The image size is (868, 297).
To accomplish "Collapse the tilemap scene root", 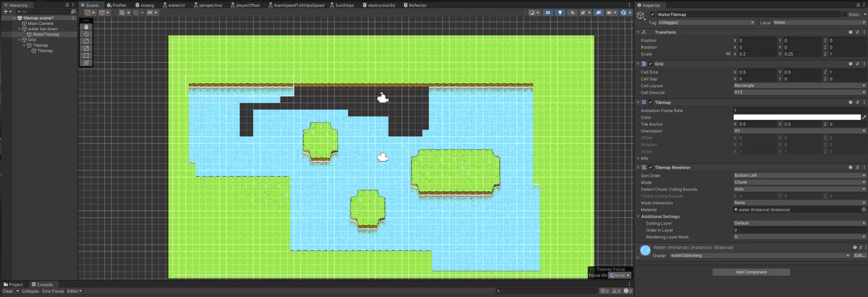I will (15, 18).
